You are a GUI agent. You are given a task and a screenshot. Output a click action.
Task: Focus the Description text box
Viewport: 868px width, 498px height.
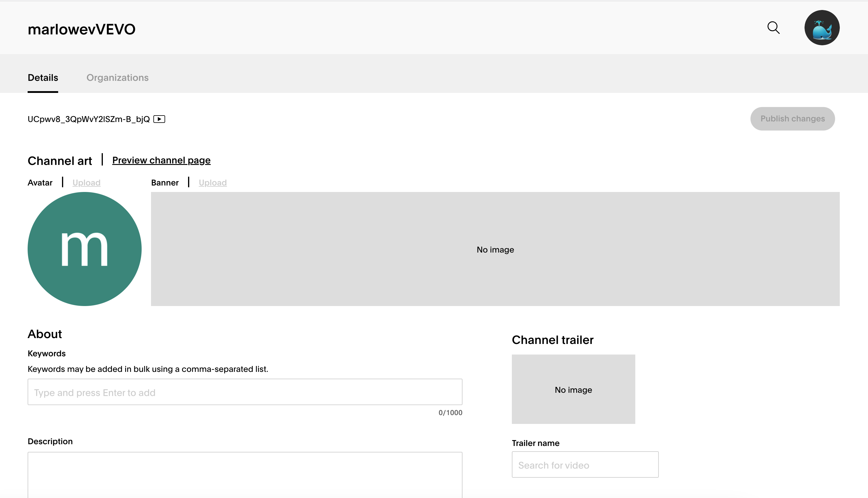click(x=245, y=475)
